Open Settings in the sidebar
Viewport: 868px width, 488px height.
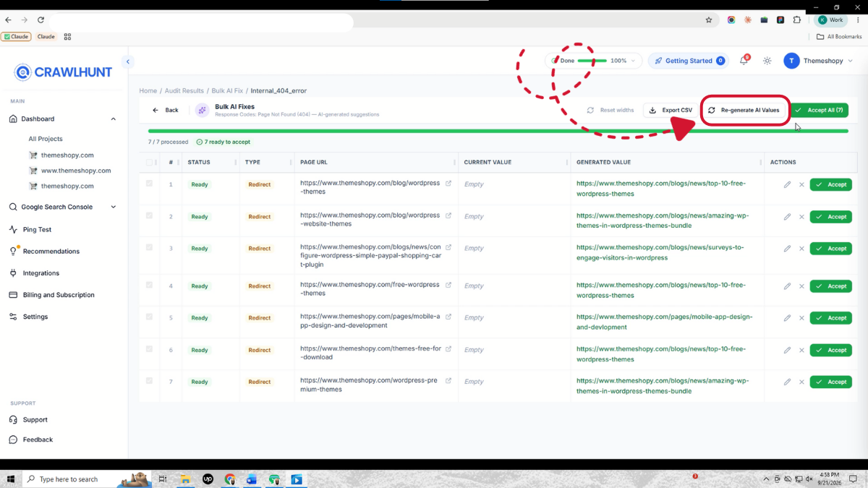pos(35,317)
